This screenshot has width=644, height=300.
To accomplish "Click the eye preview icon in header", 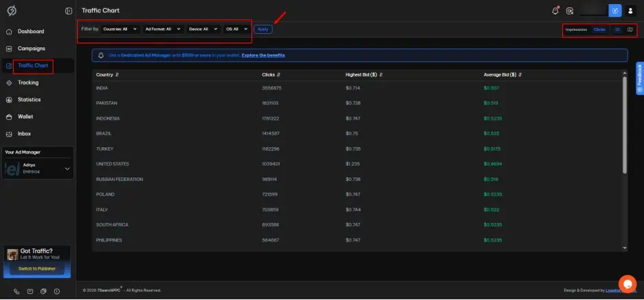I will coord(570,11).
